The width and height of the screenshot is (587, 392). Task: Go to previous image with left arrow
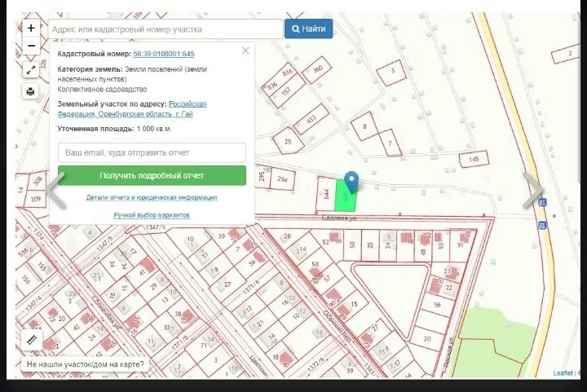[56, 192]
